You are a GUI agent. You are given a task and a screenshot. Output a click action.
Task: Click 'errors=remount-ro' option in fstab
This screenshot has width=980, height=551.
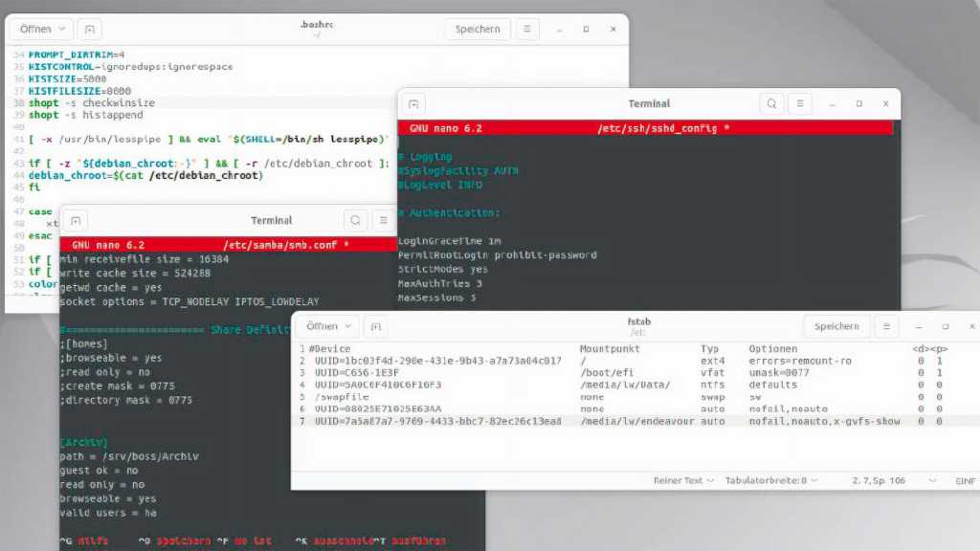pos(800,361)
